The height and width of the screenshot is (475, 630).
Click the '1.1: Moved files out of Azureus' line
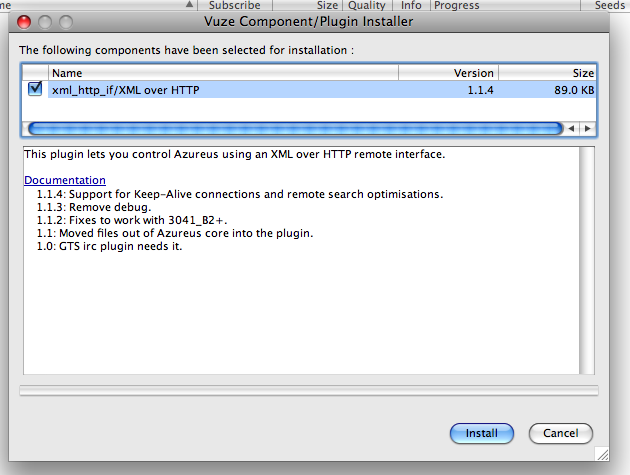[x=175, y=233]
